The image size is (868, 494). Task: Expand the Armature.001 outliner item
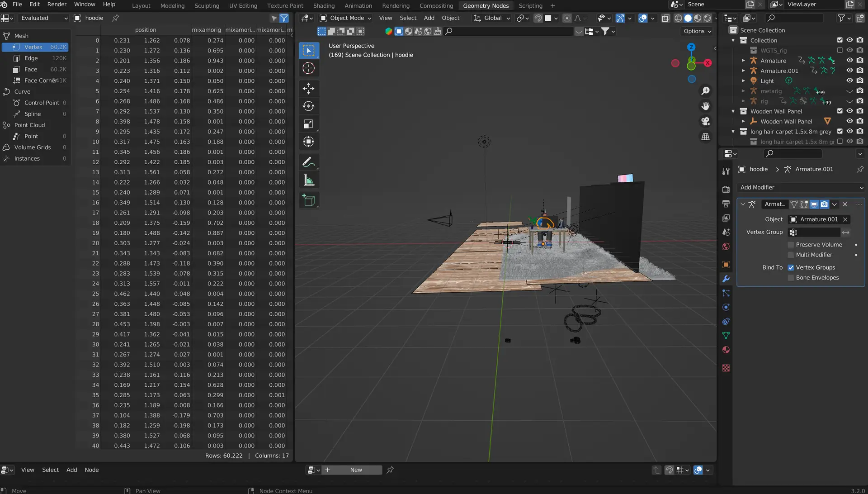tap(743, 71)
